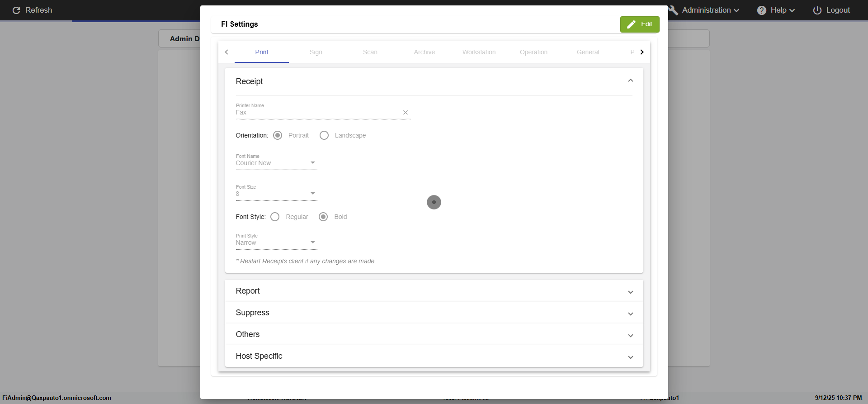This screenshot has height=404, width=868.
Task: Click the date and time in status bar
Action: click(839, 398)
